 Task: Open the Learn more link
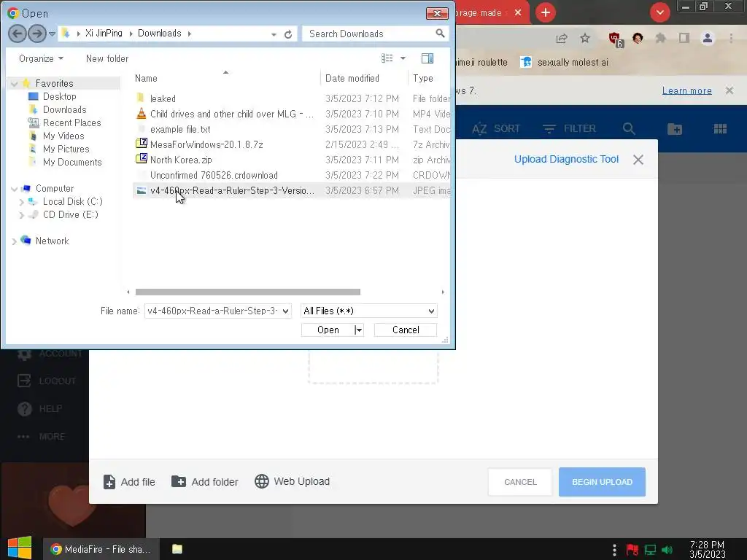click(x=687, y=90)
